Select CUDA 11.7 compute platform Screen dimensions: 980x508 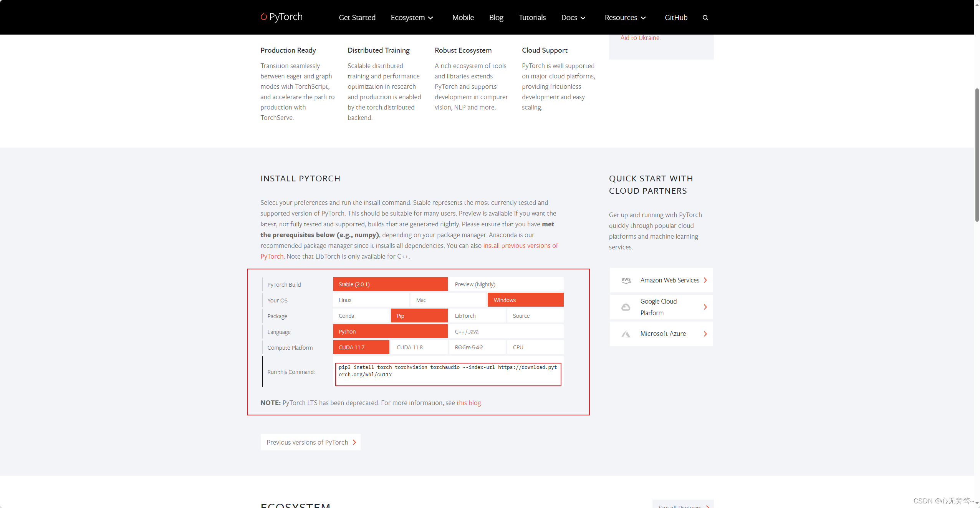pos(360,347)
